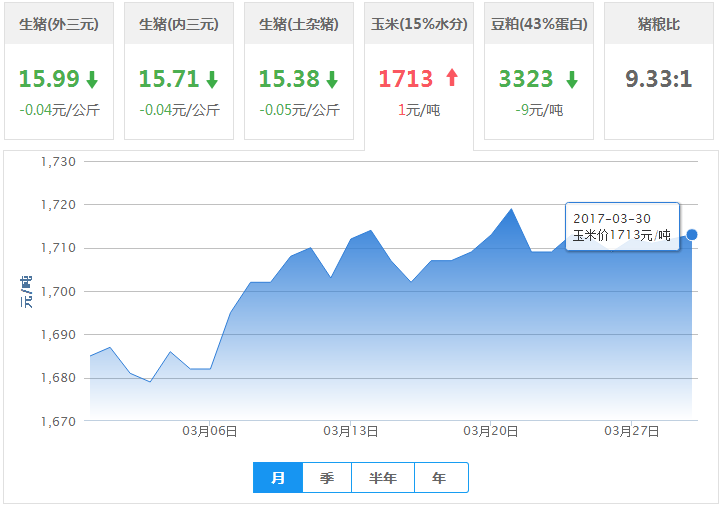The image size is (723, 508).
Task: Click the red up arrow beside 1713
Action: point(452,77)
